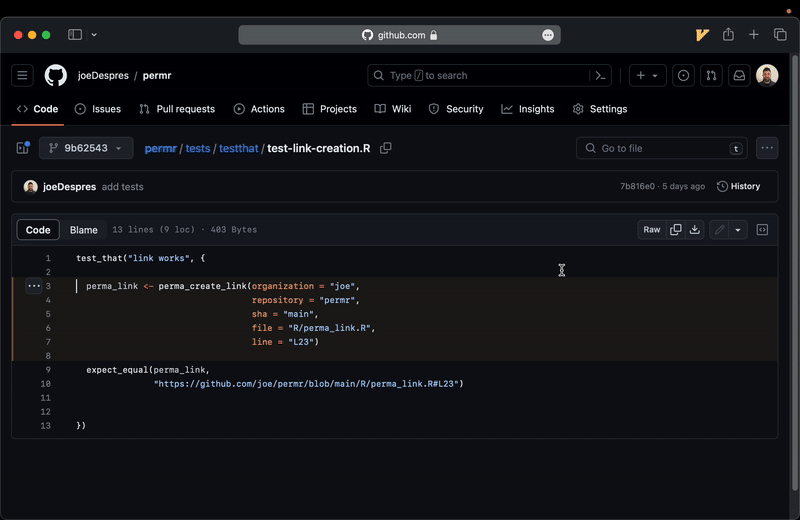The image size is (800, 520).
Task: Open the Issues shortcut icon in header
Action: [x=683, y=76]
